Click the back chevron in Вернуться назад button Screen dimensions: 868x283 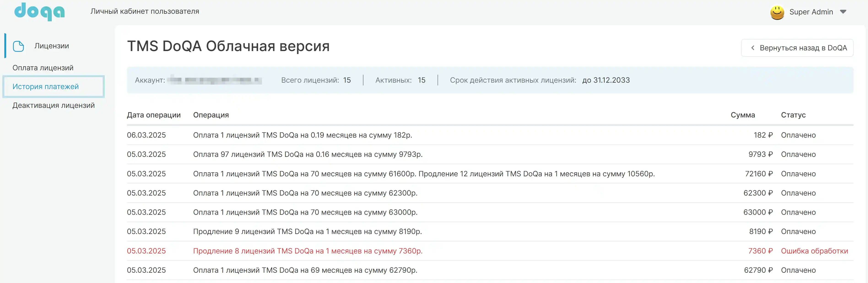(753, 48)
